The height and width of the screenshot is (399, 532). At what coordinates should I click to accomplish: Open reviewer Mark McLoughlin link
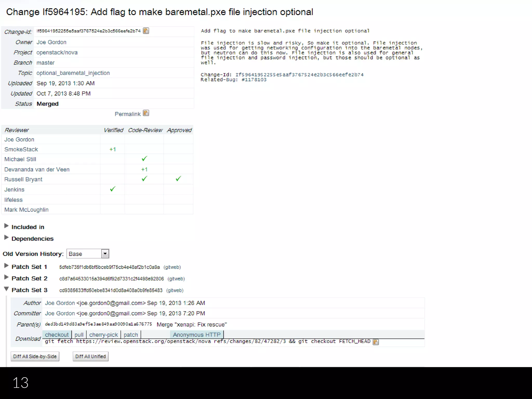coord(26,210)
